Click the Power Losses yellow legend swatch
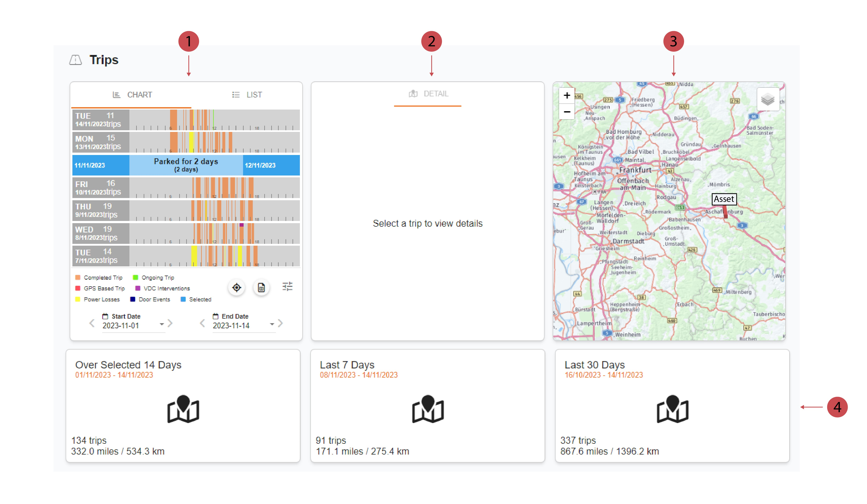The width and height of the screenshot is (867, 504). click(x=78, y=299)
